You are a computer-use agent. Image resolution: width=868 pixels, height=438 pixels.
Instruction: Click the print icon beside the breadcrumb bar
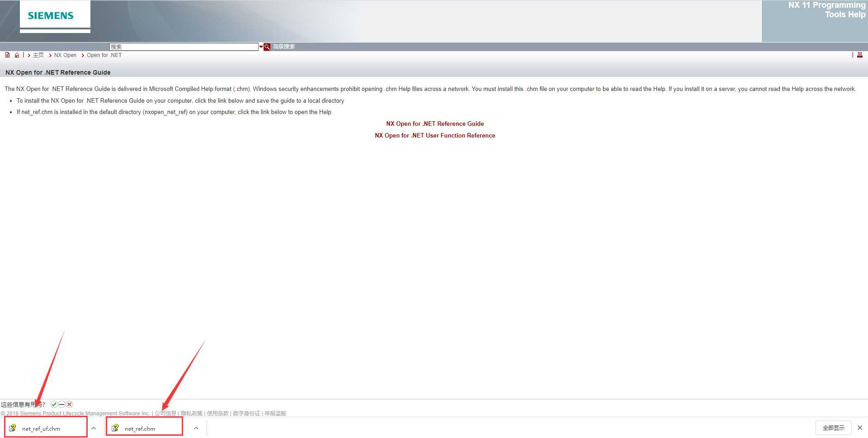(860, 55)
